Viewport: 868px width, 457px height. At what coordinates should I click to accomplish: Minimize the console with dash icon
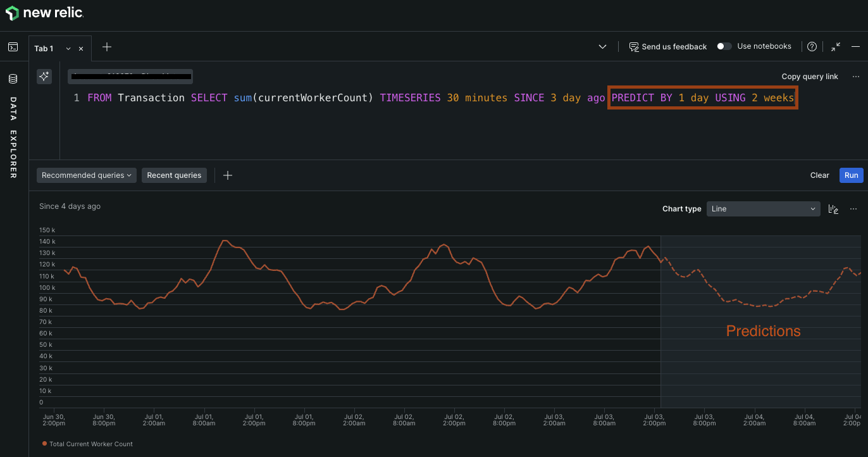(855, 47)
